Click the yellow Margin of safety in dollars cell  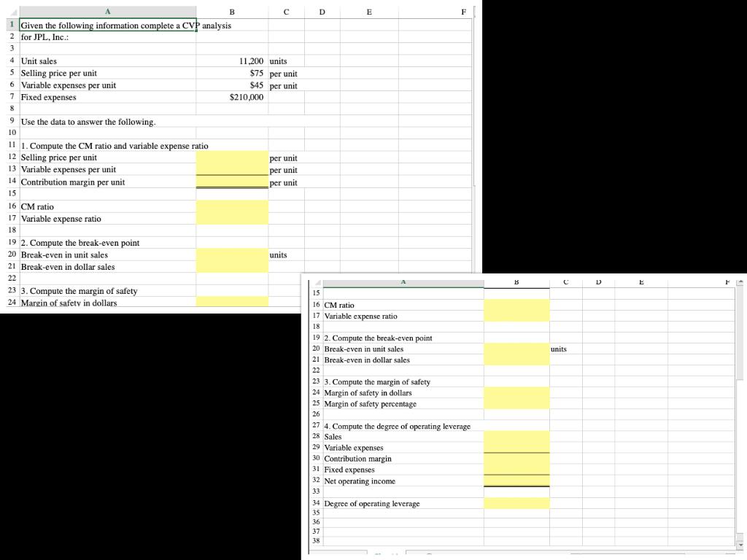(516, 394)
